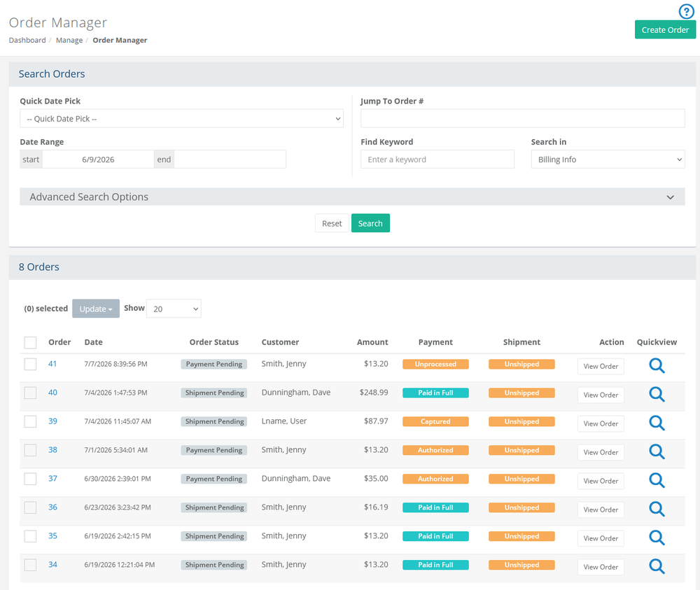This screenshot has height=590, width=700.
Task: Focus the Find Keyword input field
Action: click(x=437, y=160)
